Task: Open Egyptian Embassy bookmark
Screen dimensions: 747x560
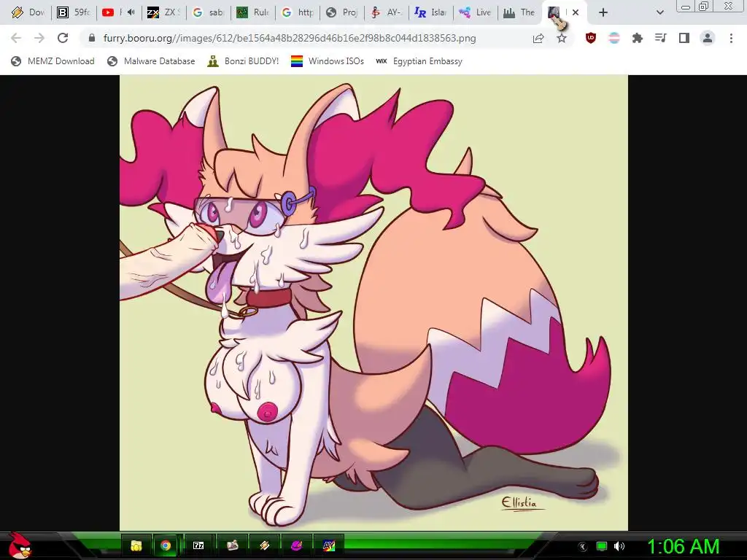Action: (x=419, y=61)
